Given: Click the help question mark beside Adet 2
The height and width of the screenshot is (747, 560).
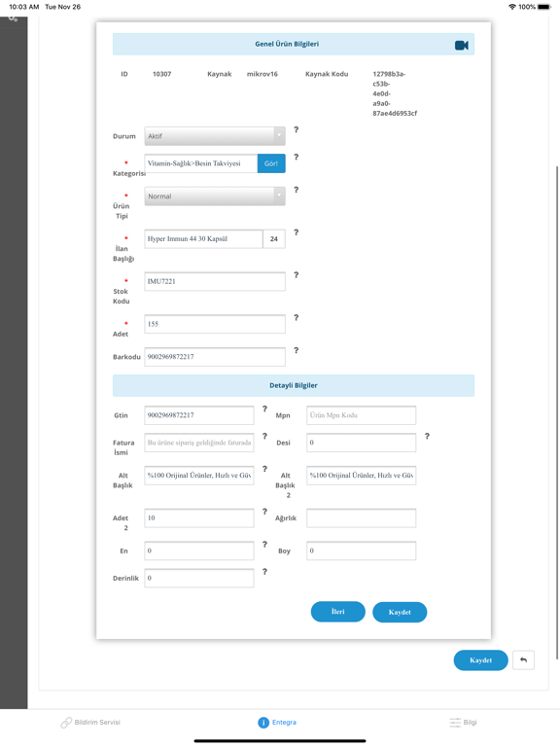Looking at the screenshot, I should [x=264, y=512].
